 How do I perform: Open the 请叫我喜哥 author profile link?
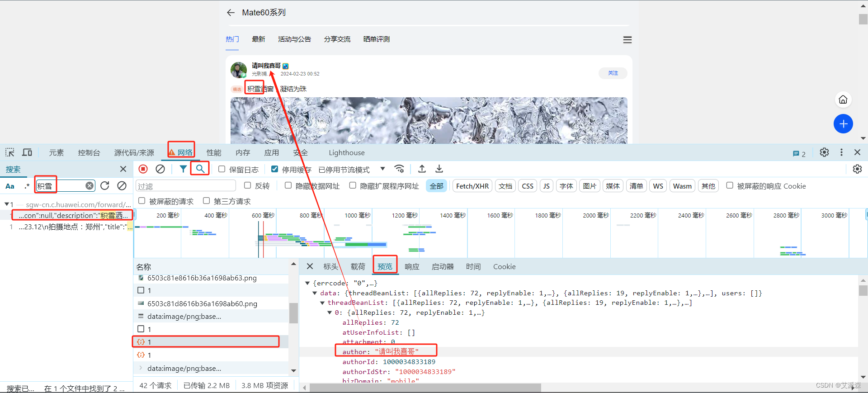266,66
